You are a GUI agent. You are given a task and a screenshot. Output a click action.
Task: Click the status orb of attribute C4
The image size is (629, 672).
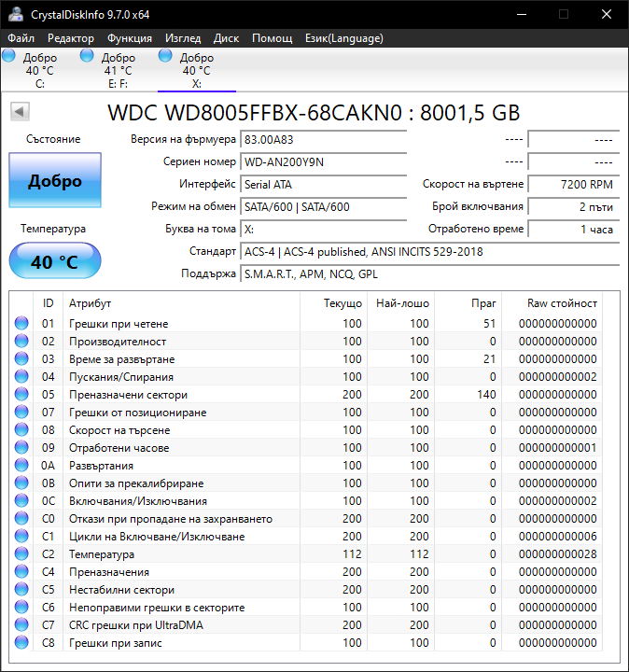point(21,571)
